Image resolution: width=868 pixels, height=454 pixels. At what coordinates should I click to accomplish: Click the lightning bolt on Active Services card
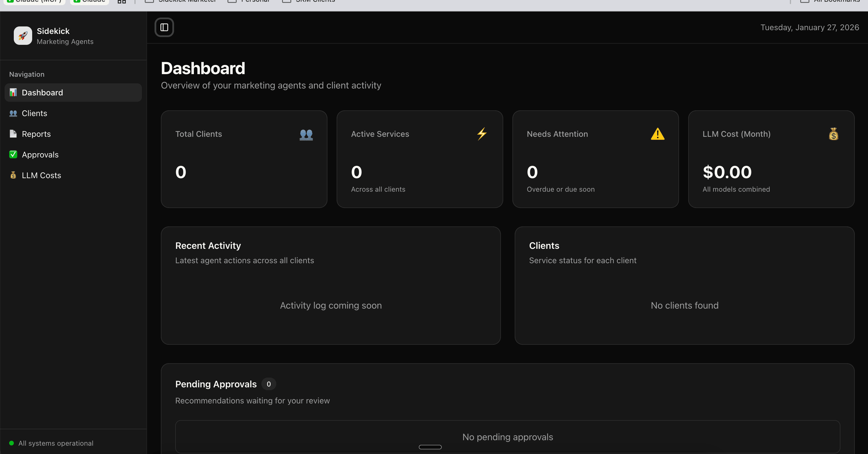[482, 134]
